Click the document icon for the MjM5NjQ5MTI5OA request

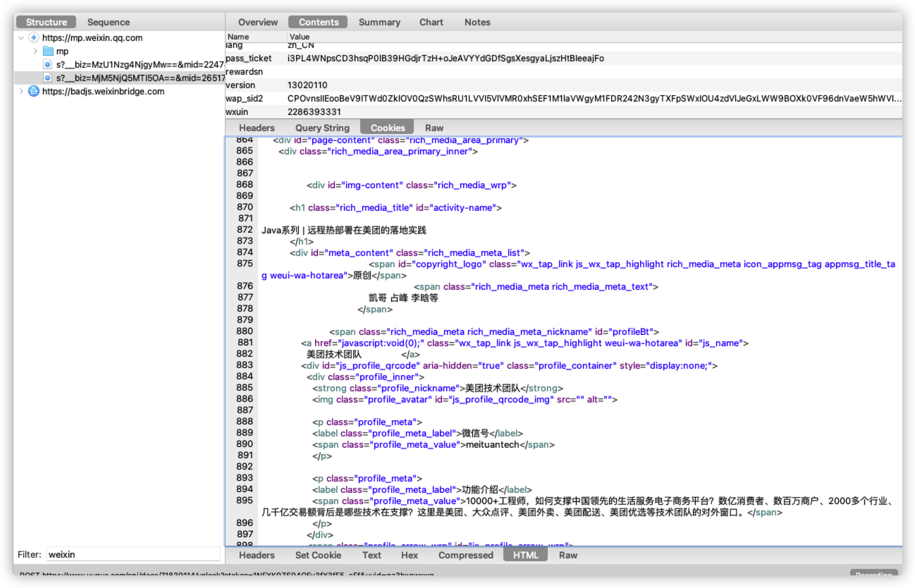tap(48, 78)
